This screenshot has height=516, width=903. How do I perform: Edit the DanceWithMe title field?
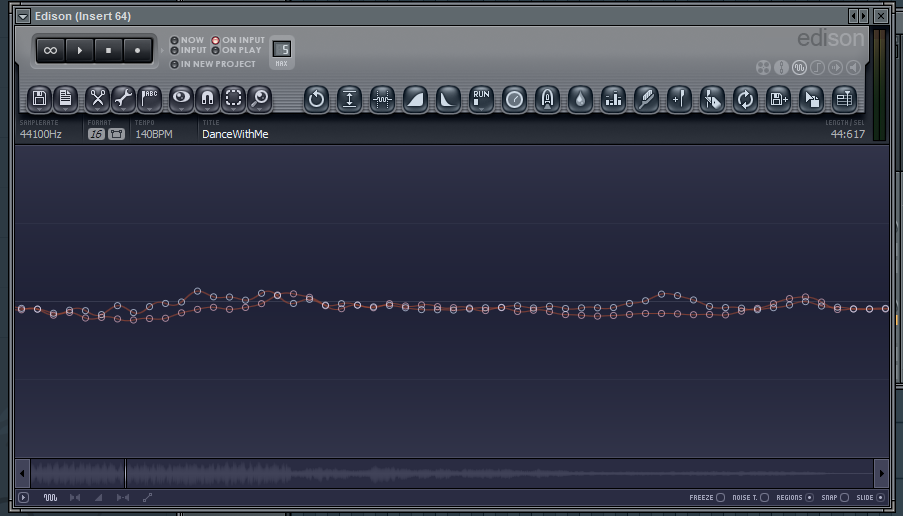point(235,134)
